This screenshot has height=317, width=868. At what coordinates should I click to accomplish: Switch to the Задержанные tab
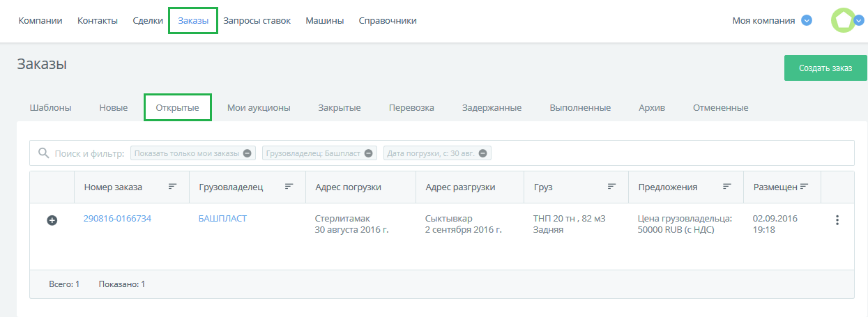pyautogui.click(x=492, y=108)
